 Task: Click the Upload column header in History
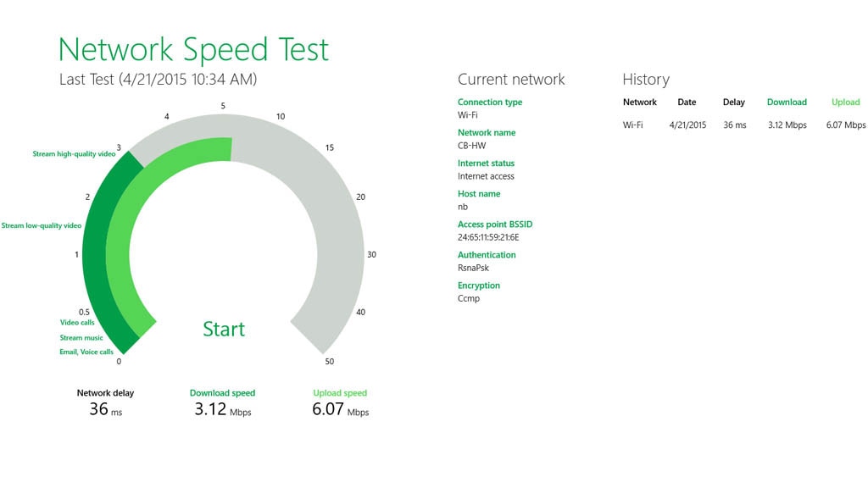(x=845, y=103)
